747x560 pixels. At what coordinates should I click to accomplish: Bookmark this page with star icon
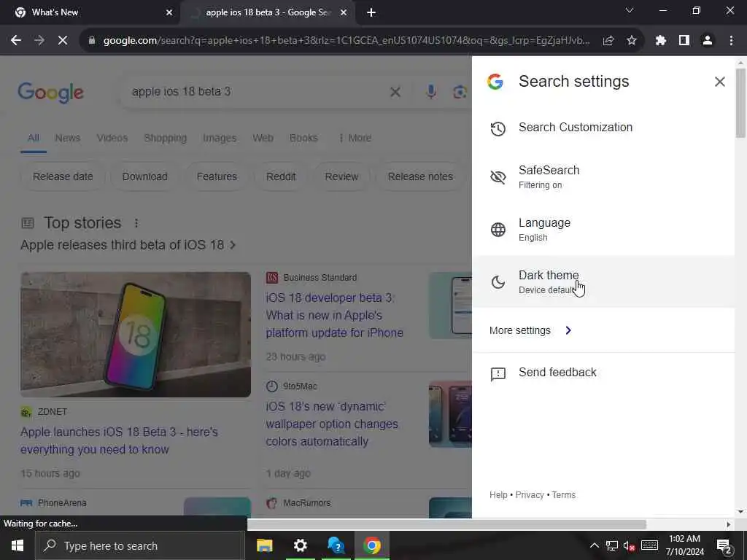coord(631,41)
